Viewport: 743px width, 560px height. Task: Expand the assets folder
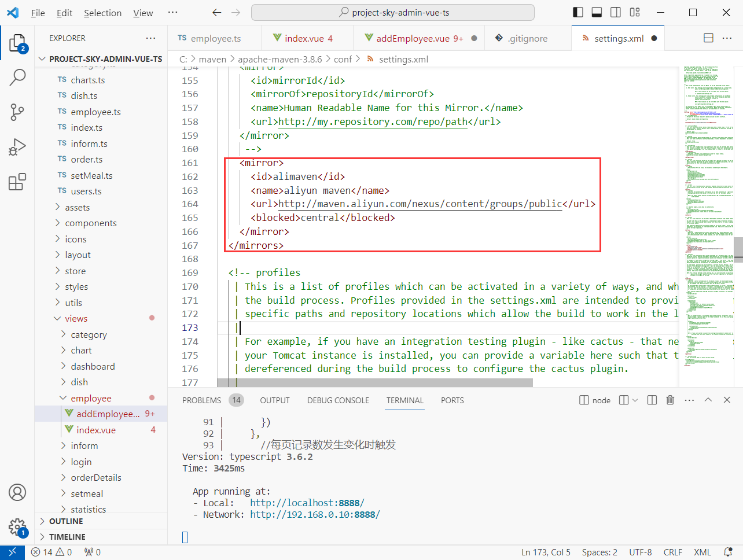click(101, 207)
